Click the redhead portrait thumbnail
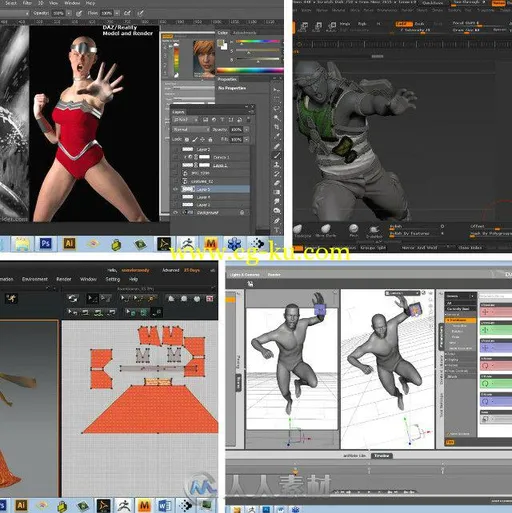 [x=204, y=59]
